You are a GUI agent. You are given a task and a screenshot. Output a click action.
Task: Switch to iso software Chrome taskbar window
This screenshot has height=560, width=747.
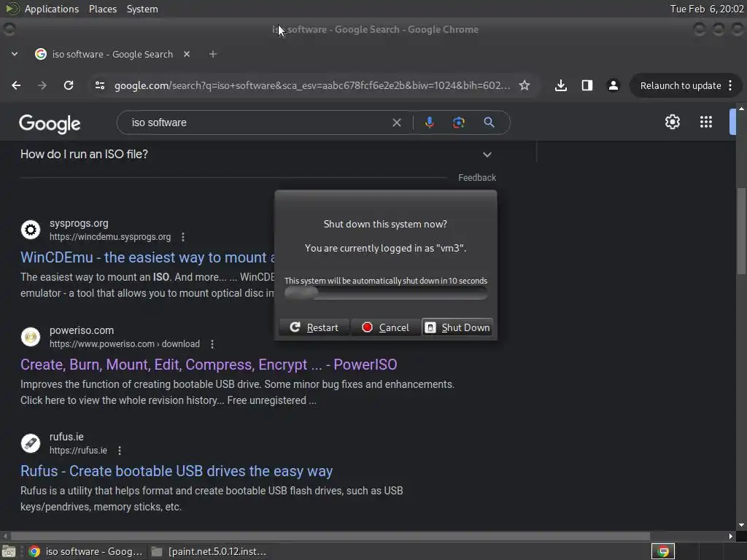pyautogui.click(x=86, y=551)
